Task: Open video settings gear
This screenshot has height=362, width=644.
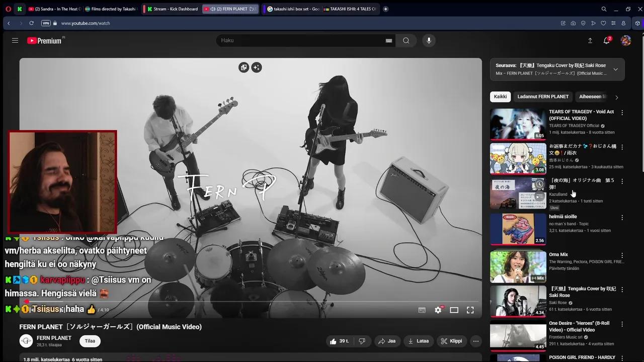Action: pos(438,310)
